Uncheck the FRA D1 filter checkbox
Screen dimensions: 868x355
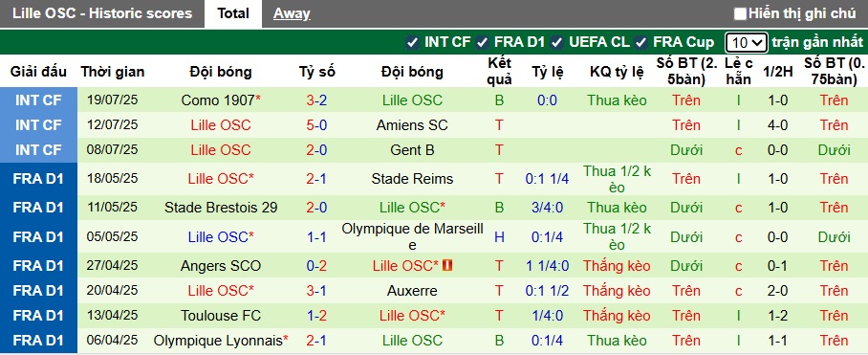(482, 42)
